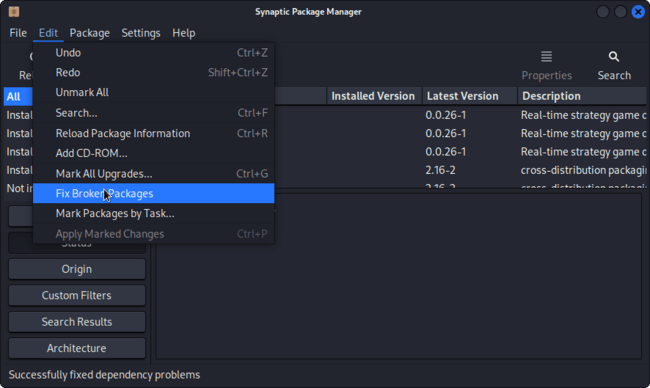Open Custom Filters view
650x388 pixels.
tap(77, 296)
